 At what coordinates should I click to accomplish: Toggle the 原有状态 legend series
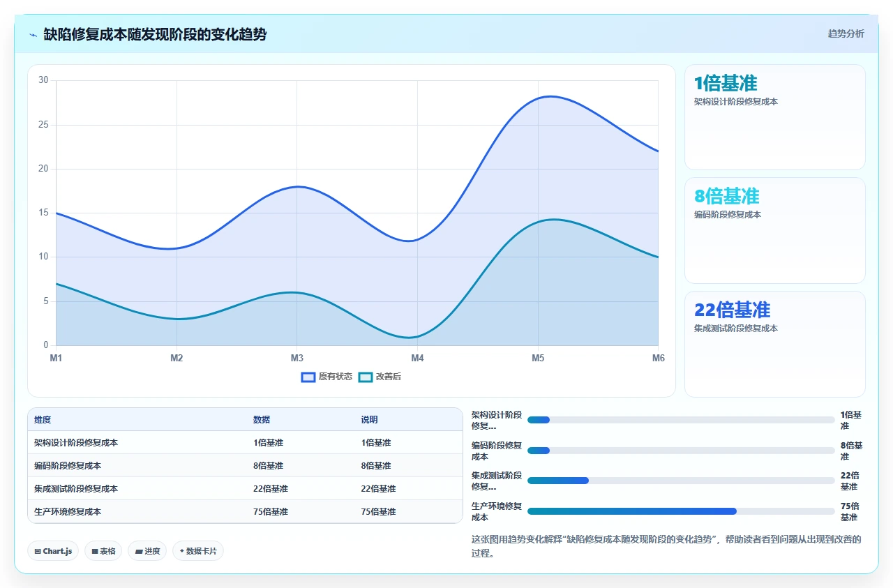pyautogui.click(x=327, y=377)
